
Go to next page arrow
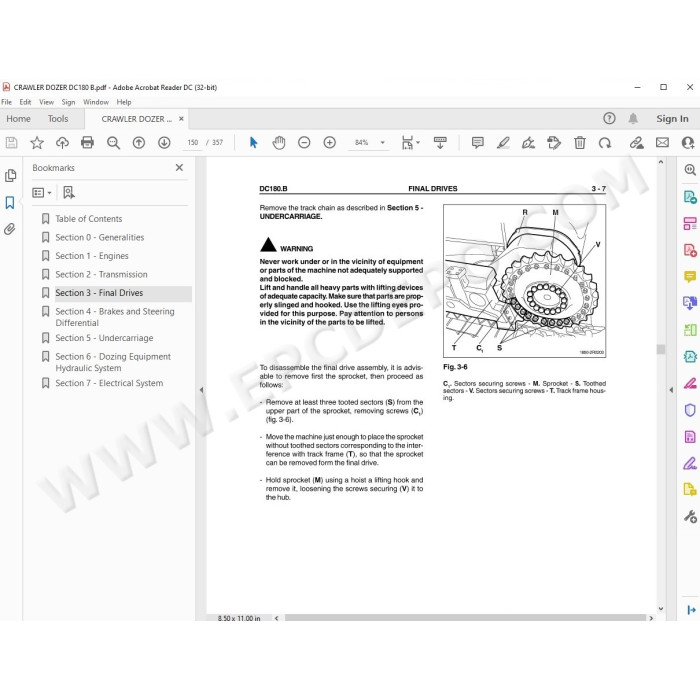tap(164, 142)
